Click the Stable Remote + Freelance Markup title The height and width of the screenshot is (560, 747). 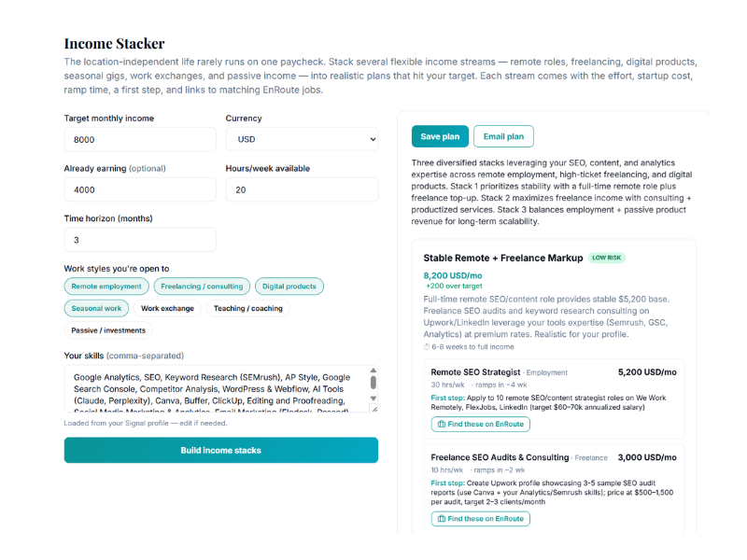coord(503,259)
